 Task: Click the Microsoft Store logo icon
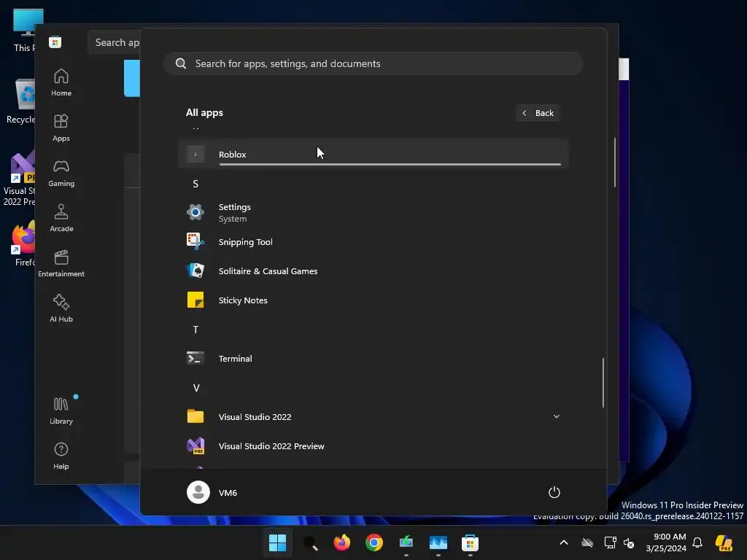55,42
